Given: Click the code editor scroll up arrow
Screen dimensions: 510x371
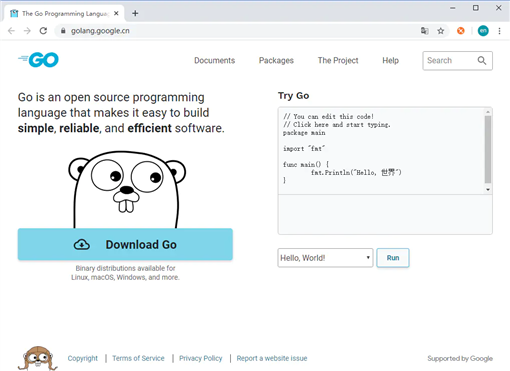Looking at the screenshot, I should tap(488, 112).
